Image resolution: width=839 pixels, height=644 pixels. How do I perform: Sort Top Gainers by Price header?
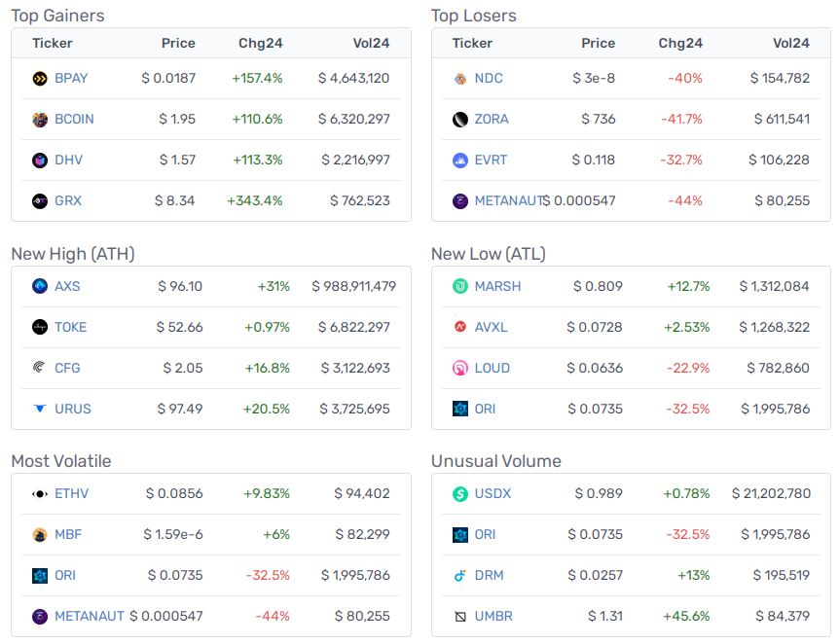coord(178,44)
